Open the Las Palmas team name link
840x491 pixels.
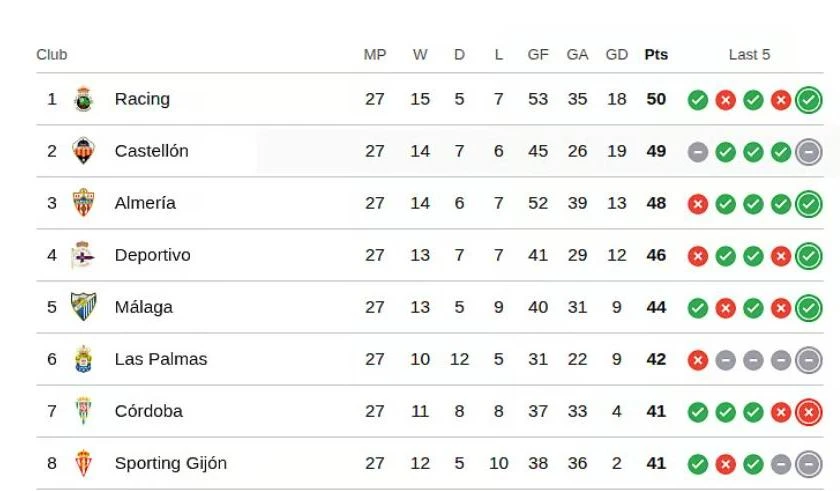(161, 359)
